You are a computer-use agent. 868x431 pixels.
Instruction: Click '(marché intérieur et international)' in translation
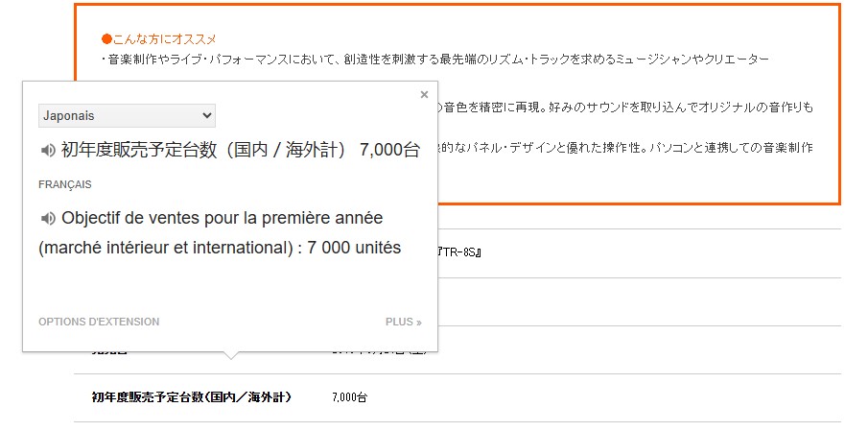point(164,248)
